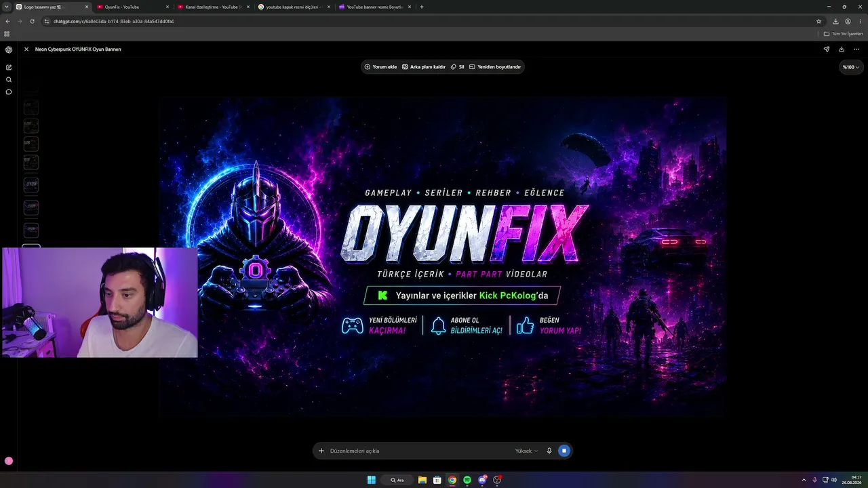This screenshot has width=868, height=488.
Task: Click the taskbar Ara search box
Action: tap(397, 480)
